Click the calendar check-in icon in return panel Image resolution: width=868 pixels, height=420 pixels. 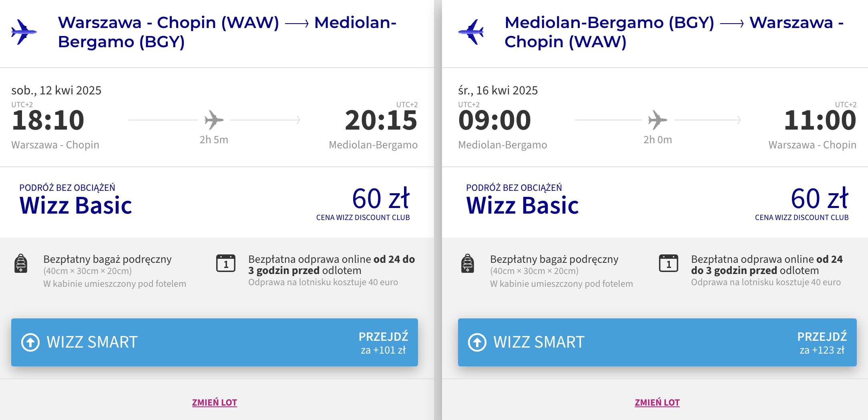tap(669, 263)
